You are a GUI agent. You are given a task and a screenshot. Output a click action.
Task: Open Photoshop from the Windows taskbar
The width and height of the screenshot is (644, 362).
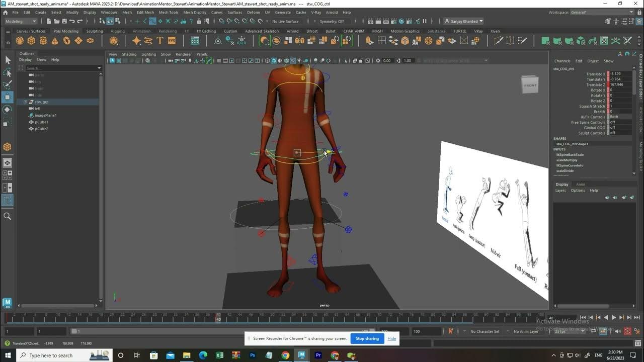253,355
